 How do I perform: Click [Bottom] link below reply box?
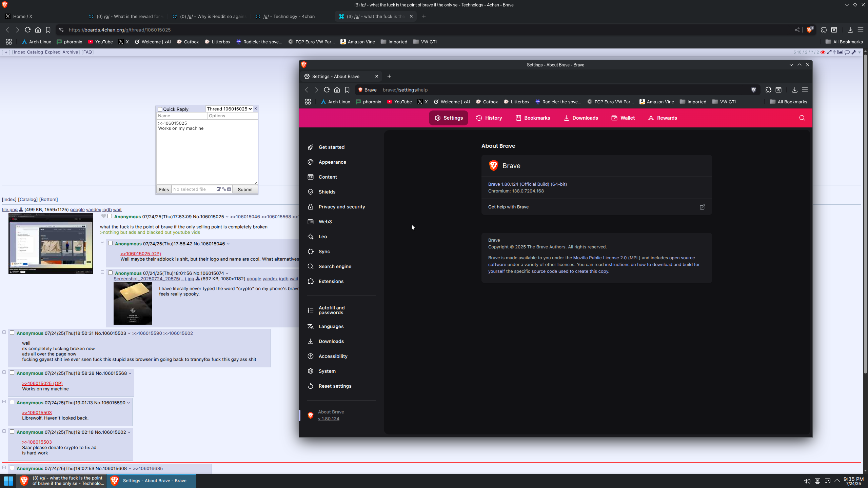(48, 200)
